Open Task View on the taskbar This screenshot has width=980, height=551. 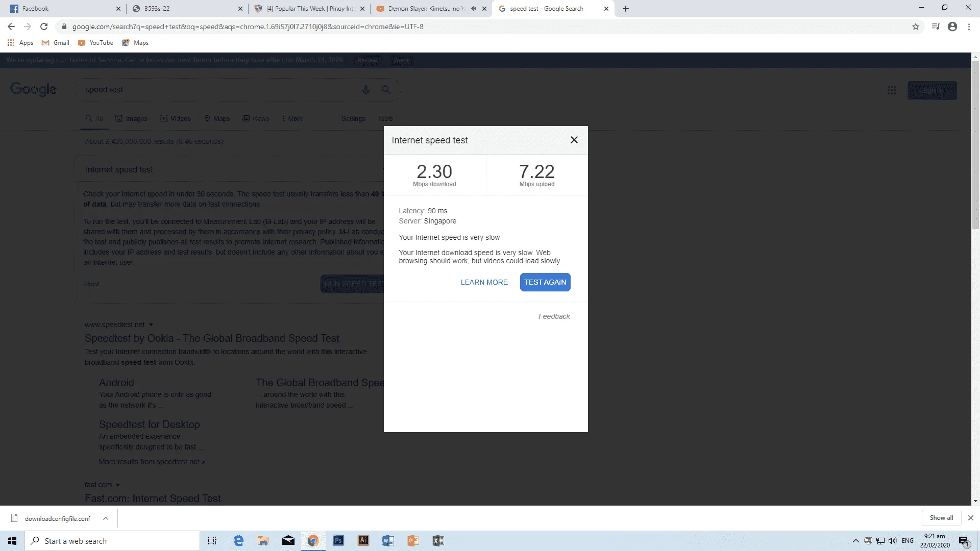[x=212, y=541]
